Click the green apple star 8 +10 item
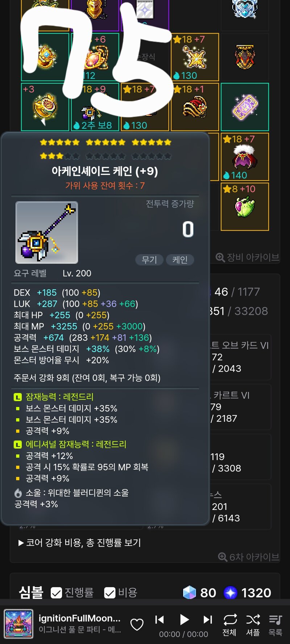290x644 pixels. [x=245, y=207]
